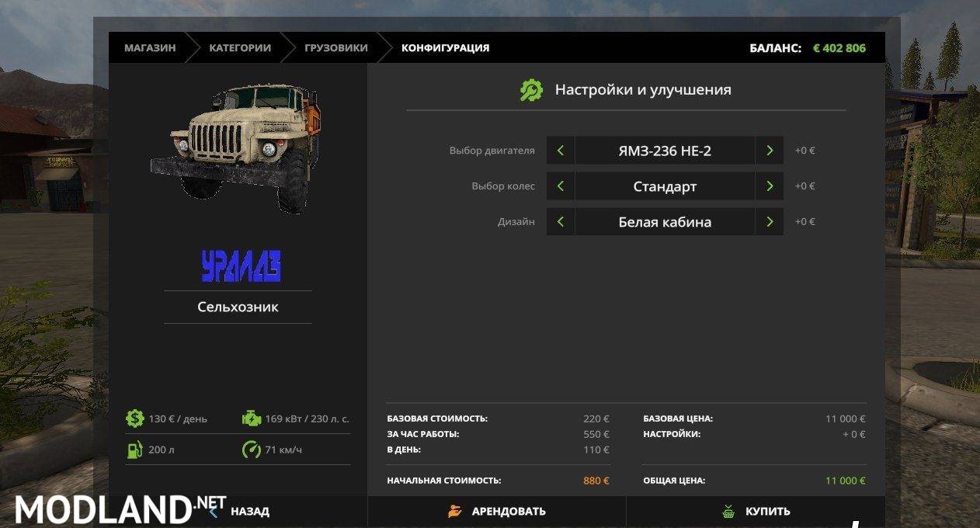The width and height of the screenshot is (980, 528).
Task: Click the БАЛАНС label
Action: pyautogui.click(x=775, y=48)
